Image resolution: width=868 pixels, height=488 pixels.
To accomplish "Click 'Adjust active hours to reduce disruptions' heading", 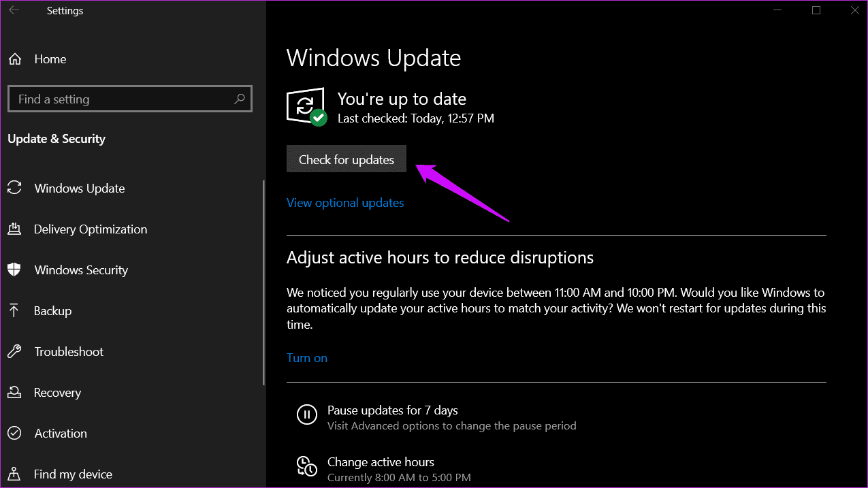I will tap(440, 258).
